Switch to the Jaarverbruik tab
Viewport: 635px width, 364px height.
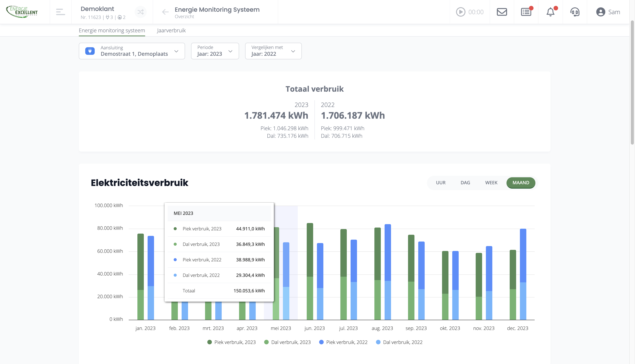coord(171,30)
